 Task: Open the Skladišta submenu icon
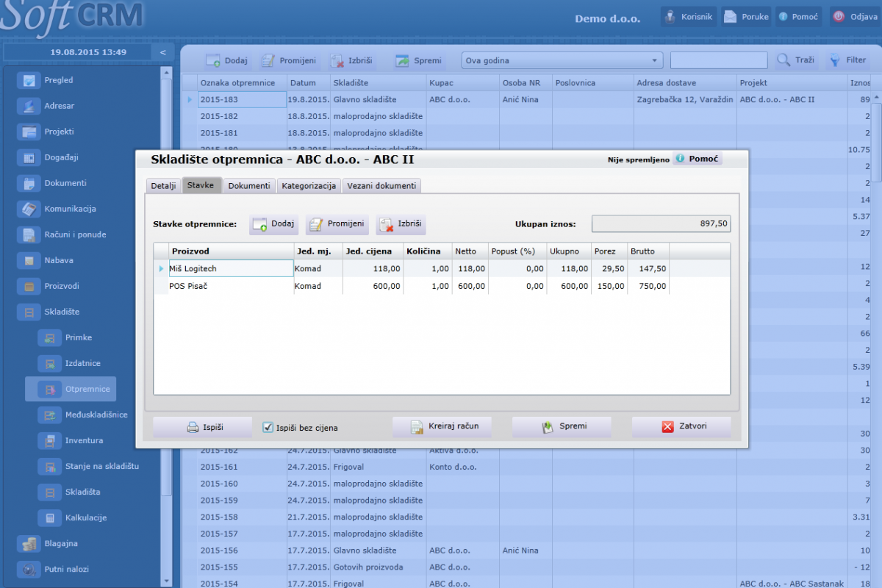49,492
